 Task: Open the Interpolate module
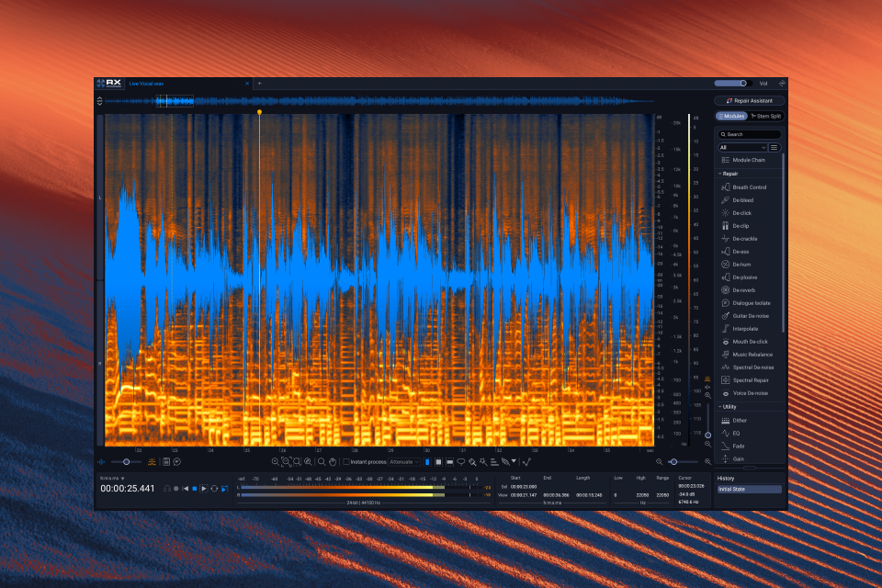[x=749, y=329]
